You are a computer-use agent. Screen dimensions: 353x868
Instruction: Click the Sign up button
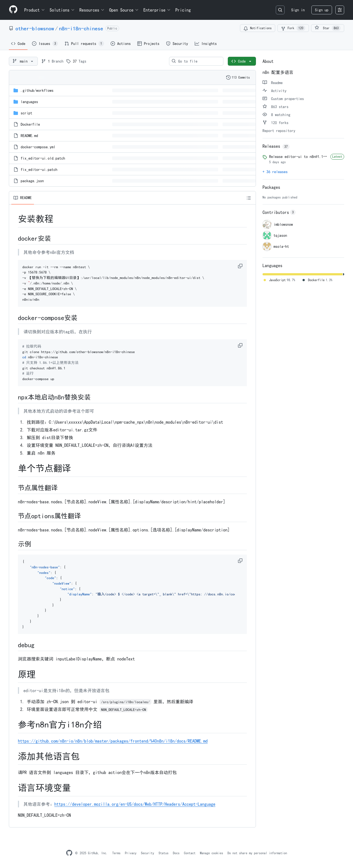pyautogui.click(x=321, y=10)
